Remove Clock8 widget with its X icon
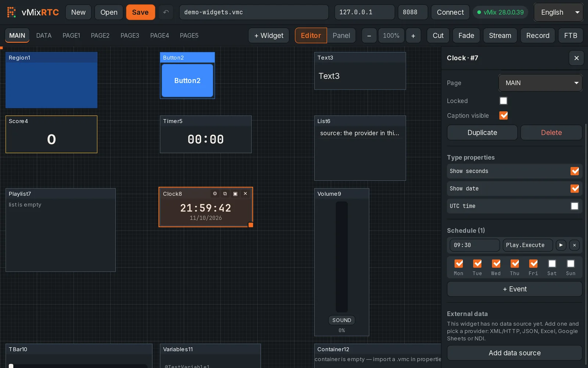The height and width of the screenshot is (368, 588). pyautogui.click(x=245, y=194)
